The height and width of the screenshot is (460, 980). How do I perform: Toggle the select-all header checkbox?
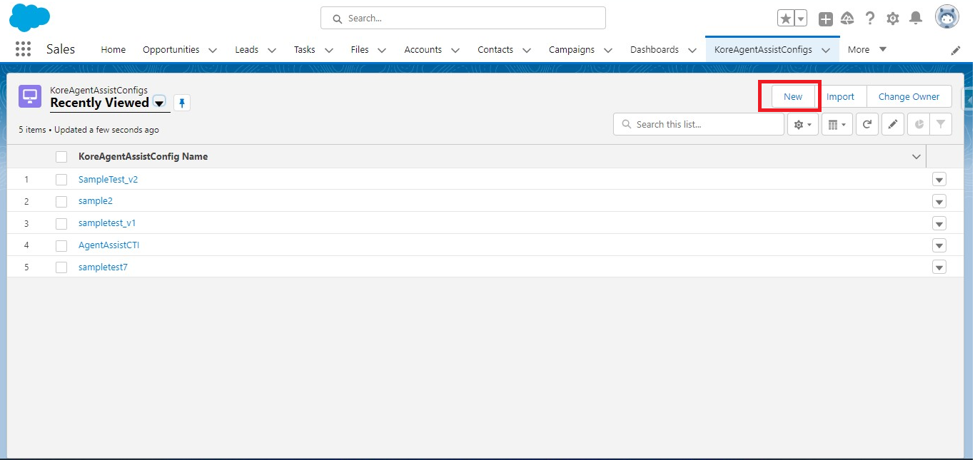click(61, 157)
